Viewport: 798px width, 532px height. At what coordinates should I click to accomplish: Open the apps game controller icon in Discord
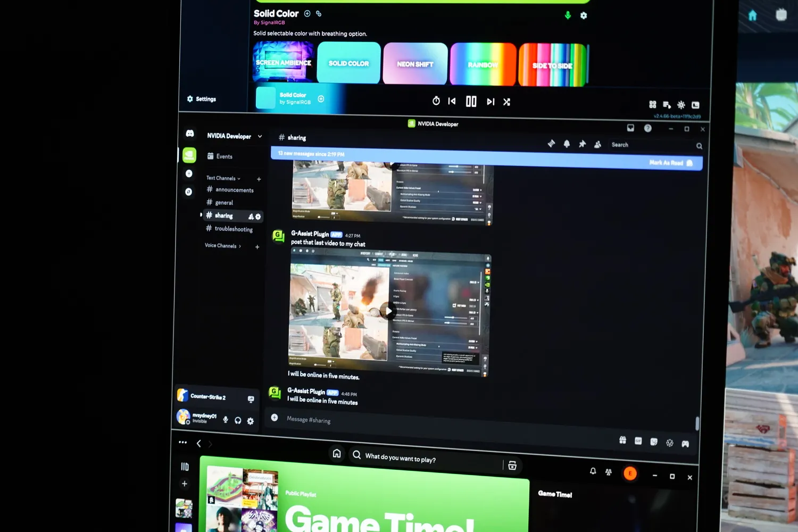pos(685,444)
